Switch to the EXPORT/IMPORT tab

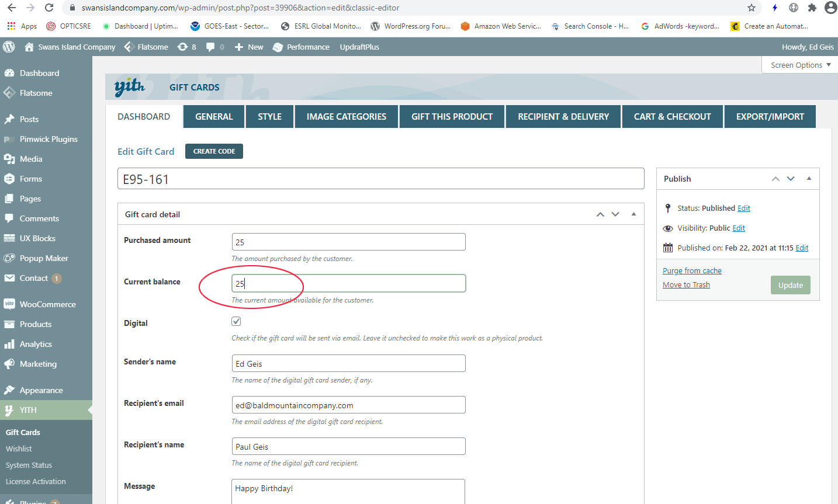(770, 116)
